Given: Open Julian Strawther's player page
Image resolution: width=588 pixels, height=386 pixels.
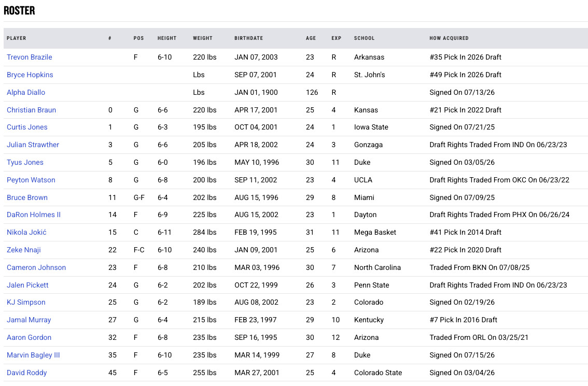Looking at the screenshot, I should pyautogui.click(x=33, y=145).
